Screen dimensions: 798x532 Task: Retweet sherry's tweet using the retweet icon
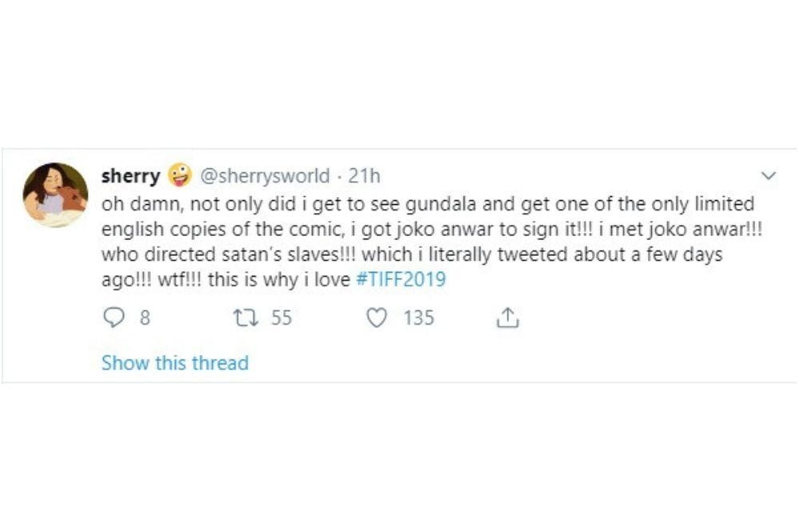[242, 318]
